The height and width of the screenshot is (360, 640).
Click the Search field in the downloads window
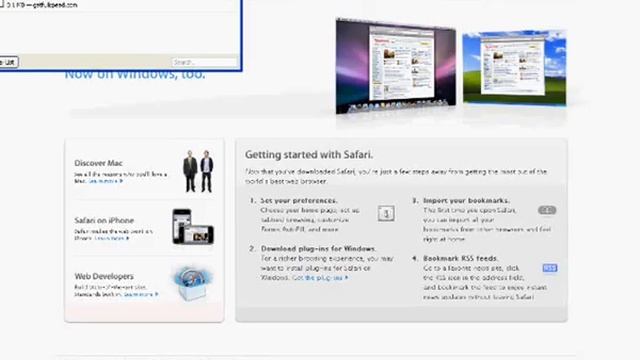point(204,62)
